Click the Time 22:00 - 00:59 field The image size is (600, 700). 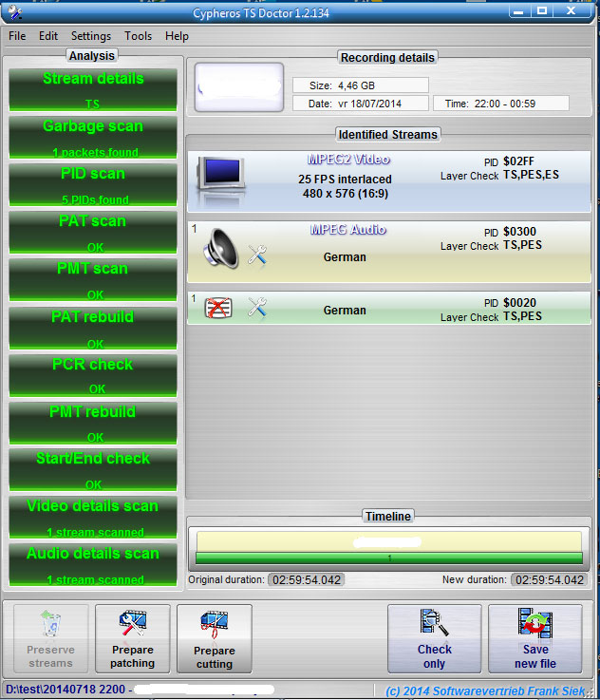click(x=501, y=104)
